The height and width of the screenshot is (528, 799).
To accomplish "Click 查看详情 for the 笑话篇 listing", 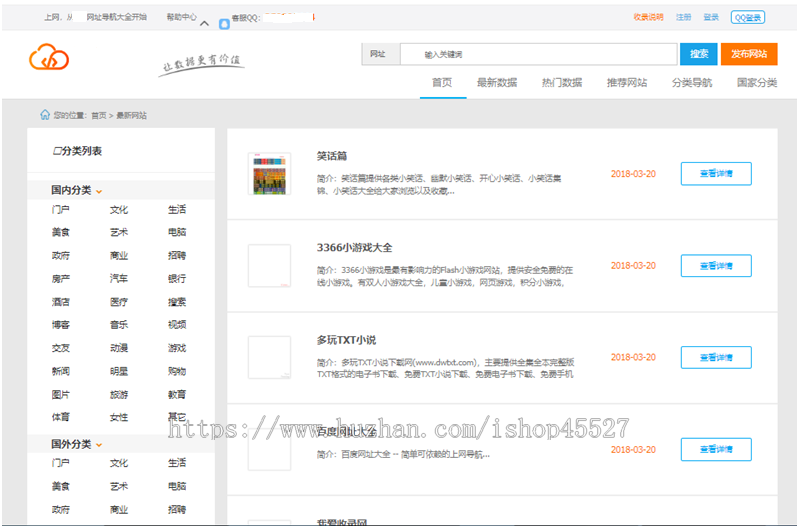I will (716, 174).
